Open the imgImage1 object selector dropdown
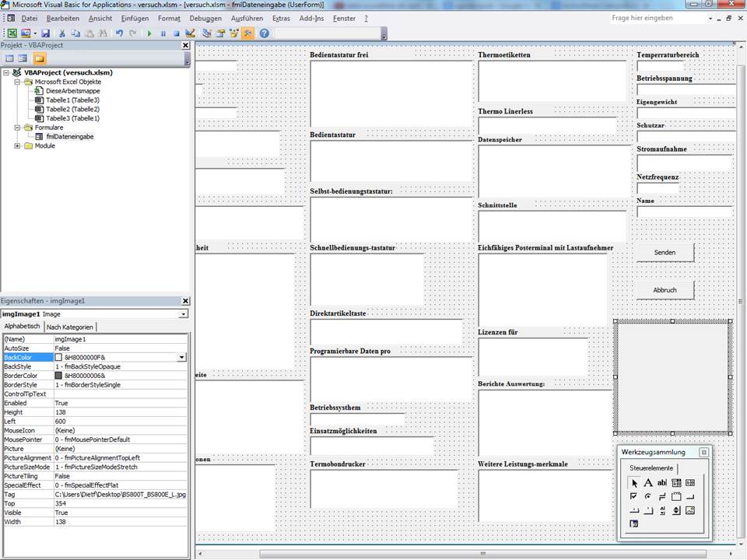Viewport: 747px width, 560px height. pyautogui.click(x=184, y=314)
